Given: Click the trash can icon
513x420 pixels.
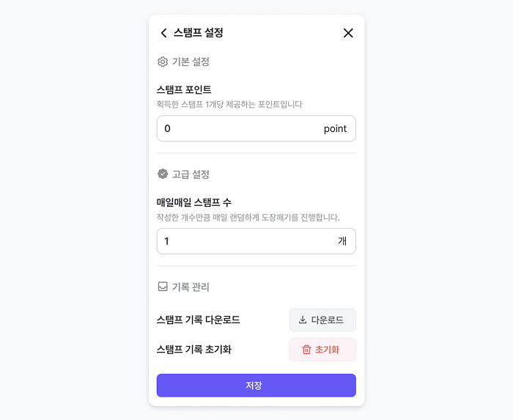Looking at the screenshot, I should click(306, 350).
